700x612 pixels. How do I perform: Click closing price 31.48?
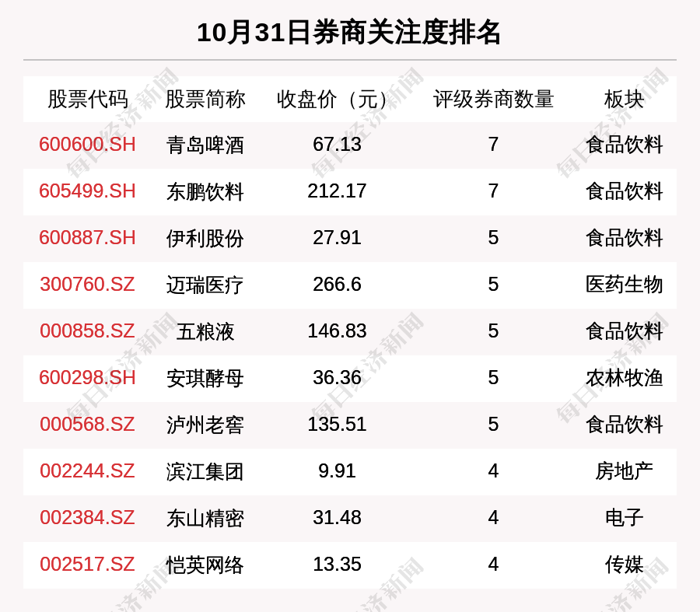click(x=337, y=518)
